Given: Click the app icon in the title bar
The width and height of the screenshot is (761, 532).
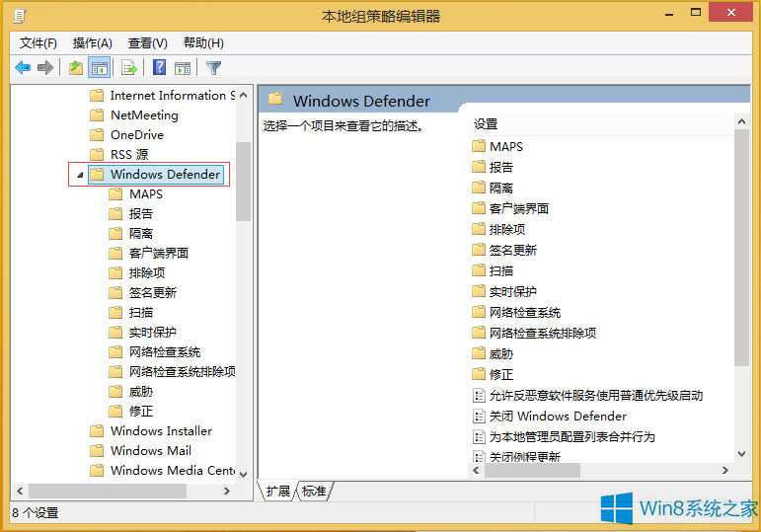Looking at the screenshot, I should pyautogui.click(x=19, y=17).
